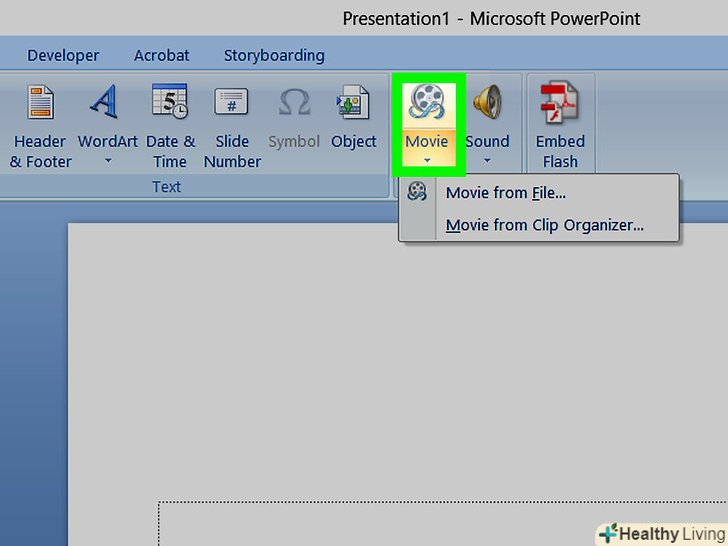Viewport: 728px width, 546px height.
Task: Choose Movie from File menu entry
Action: click(539, 193)
